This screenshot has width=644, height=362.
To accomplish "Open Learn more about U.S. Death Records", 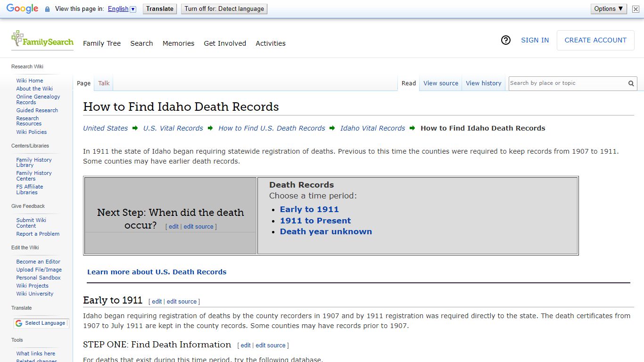I will [157, 272].
